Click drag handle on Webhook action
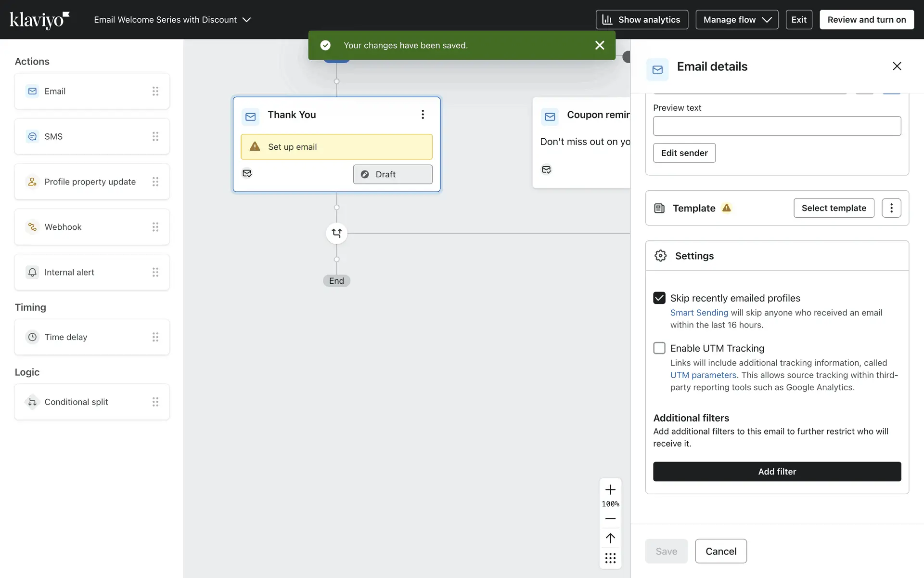The width and height of the screenshot is (924, 578). [x=155, y=227]
